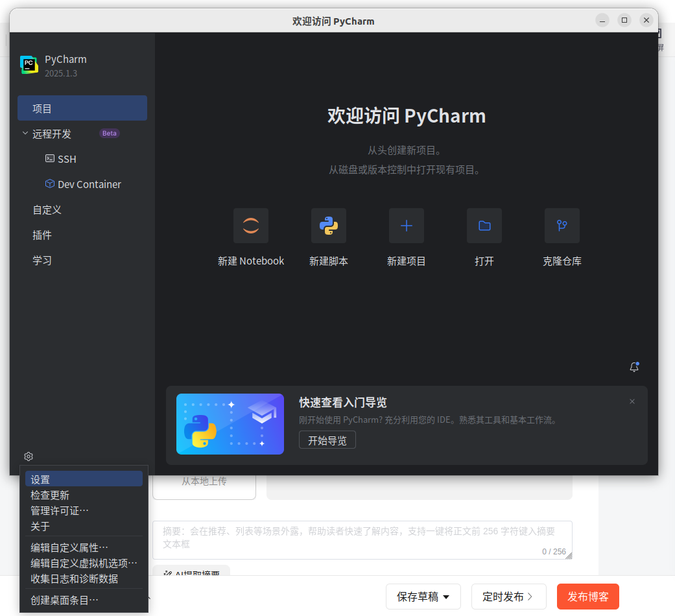
Task: Create a new Notebook from welcome screen
Action: point(251,226)
